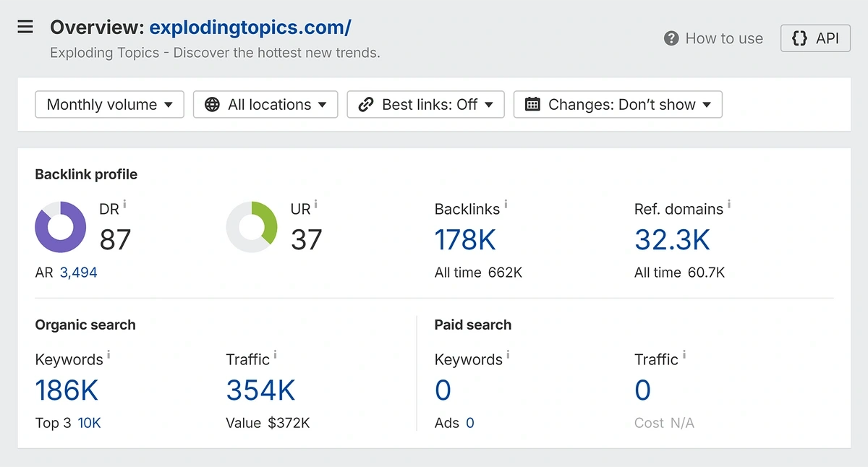Open the hamburger menu icon

coord(25,27)
